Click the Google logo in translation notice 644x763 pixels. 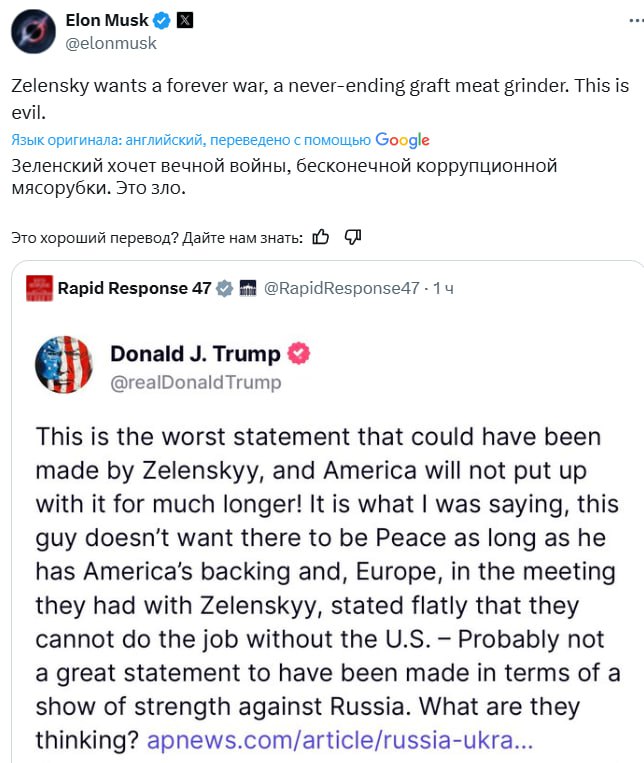tap(402, 140)
